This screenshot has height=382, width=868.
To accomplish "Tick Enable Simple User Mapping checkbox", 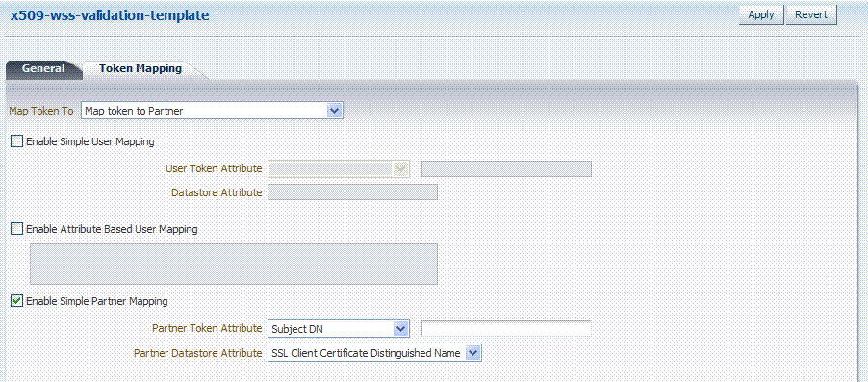I will click(17, 141).
